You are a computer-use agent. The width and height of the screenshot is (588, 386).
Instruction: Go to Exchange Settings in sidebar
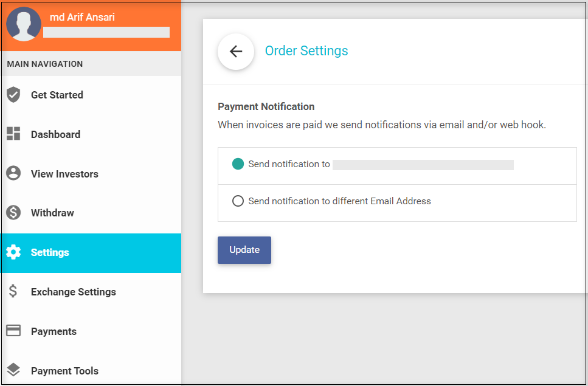(73, 292)
